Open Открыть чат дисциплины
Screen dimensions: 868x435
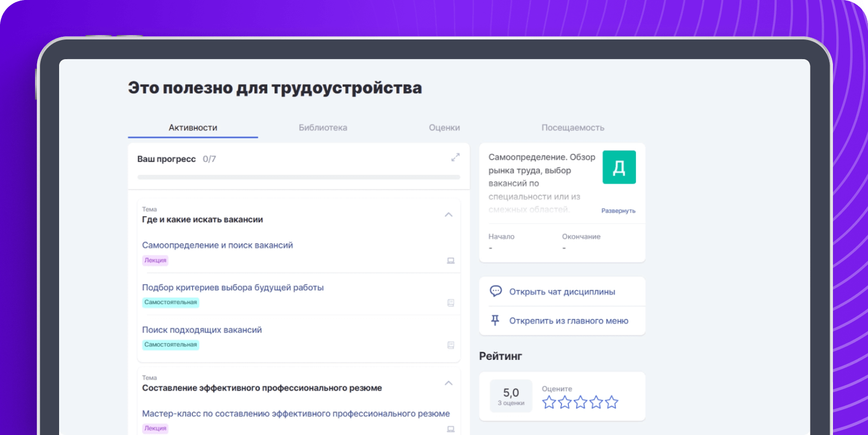pyautogui.click(x=562, y=291)
